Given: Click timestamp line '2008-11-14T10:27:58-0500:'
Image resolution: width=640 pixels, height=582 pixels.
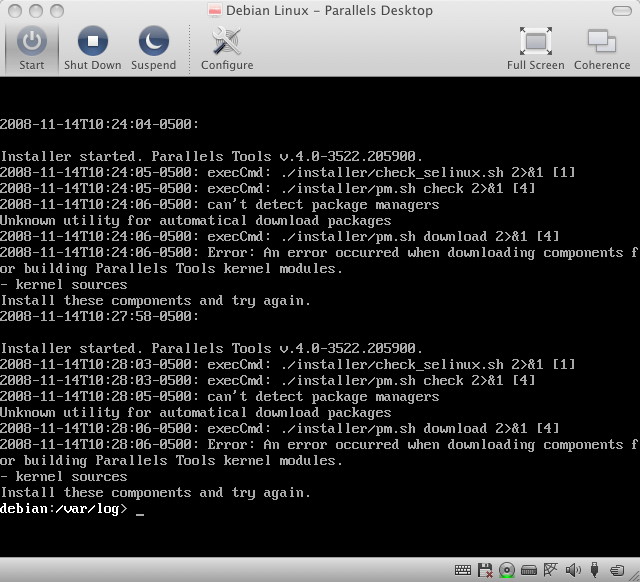Looking at the screenshot, I should tap(99, 316).
